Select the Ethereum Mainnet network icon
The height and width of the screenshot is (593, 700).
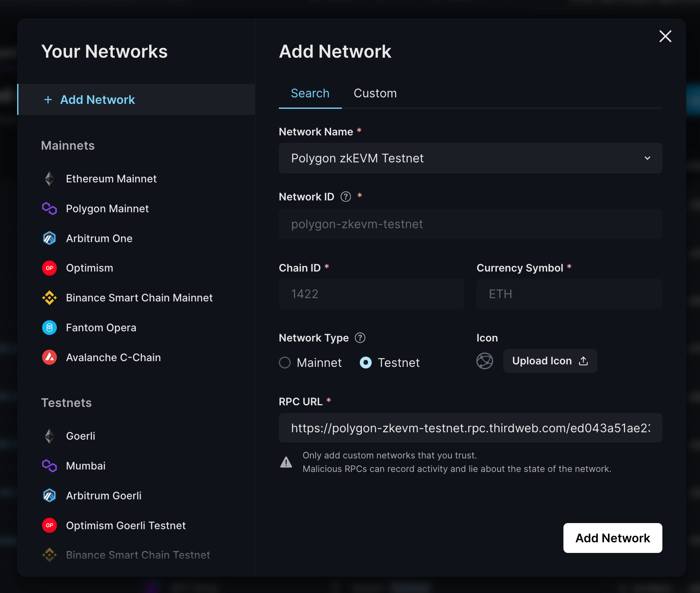click(49, 179)
